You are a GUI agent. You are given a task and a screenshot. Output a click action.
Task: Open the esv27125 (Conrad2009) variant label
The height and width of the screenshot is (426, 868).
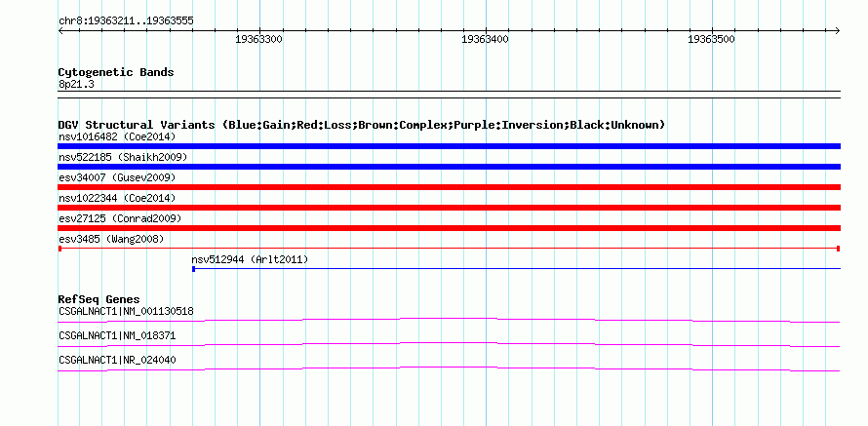click(x=120, y=218)
